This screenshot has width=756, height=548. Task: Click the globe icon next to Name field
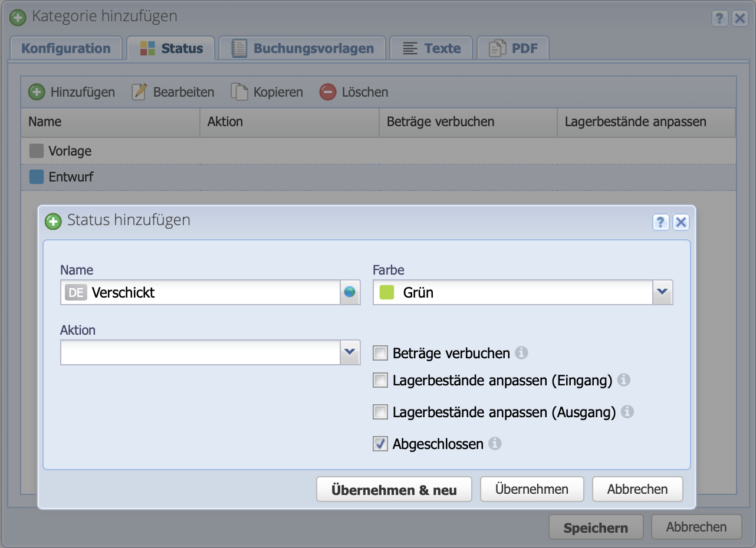coord(351,292)
